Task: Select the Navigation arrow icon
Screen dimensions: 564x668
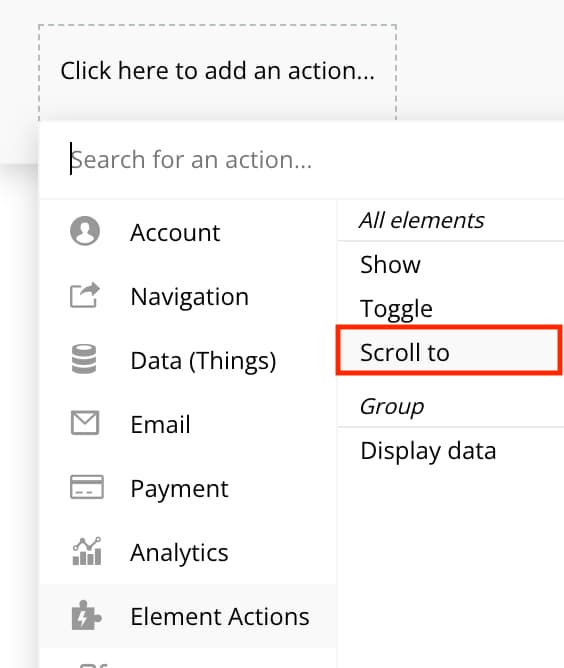Action: click(x=85, y=295)
